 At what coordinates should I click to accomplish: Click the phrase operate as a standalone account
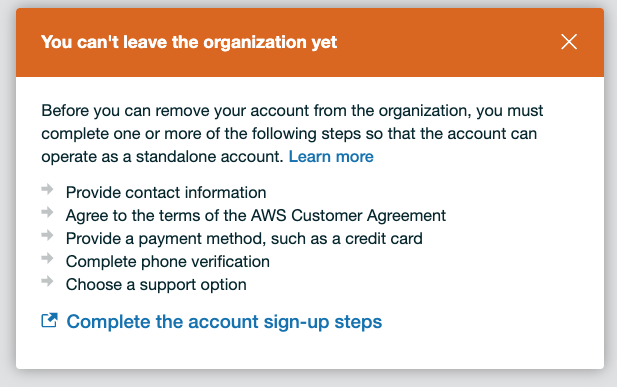[x=162, y=157]
